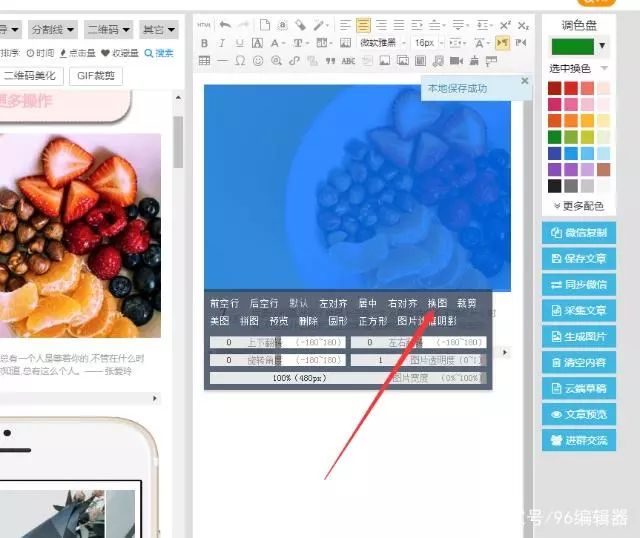Adjust the 图片透明度 slider
This screenshot has width=640, height=538.
pos(419,360)
